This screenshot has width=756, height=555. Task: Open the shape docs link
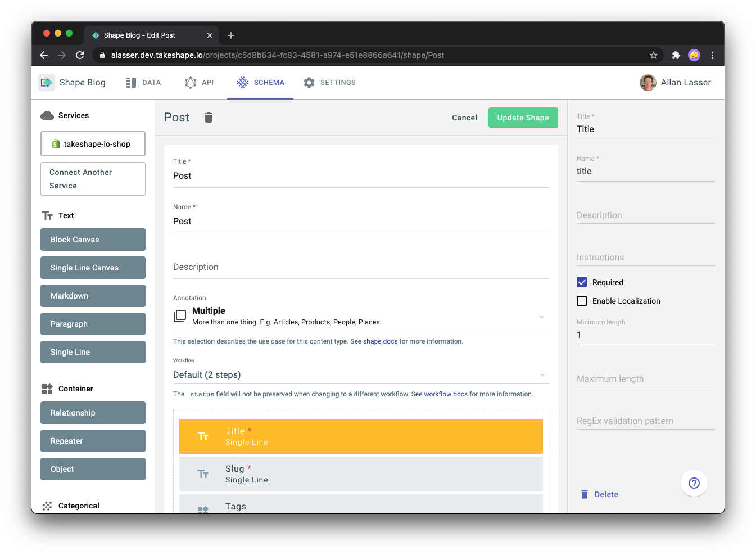(x=380, y=341)
